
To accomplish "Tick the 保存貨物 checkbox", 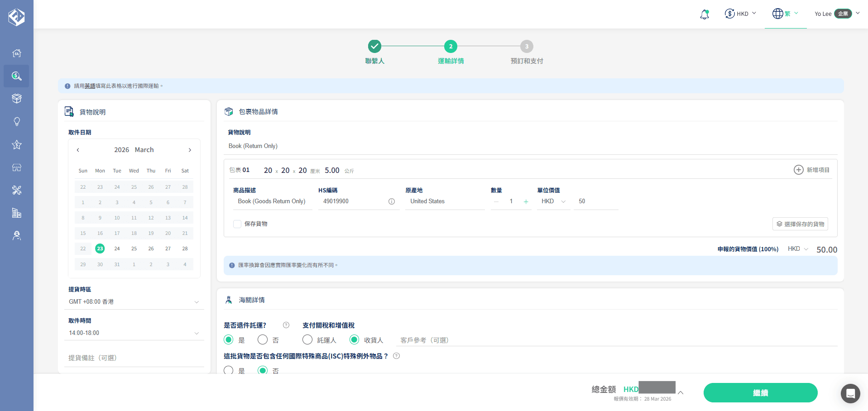I will (237, 224).
